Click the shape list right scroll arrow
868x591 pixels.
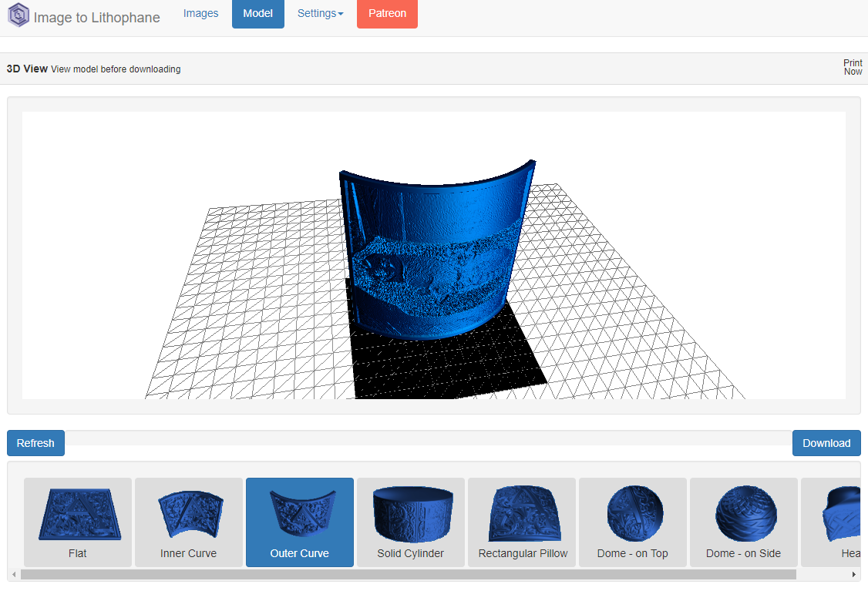[854, 574]
